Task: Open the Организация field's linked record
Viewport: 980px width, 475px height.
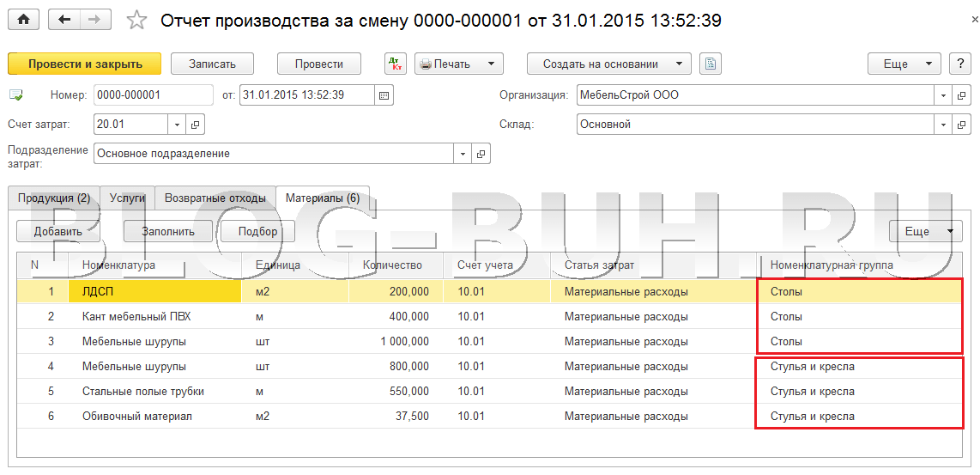Action: tap(962, 95)
